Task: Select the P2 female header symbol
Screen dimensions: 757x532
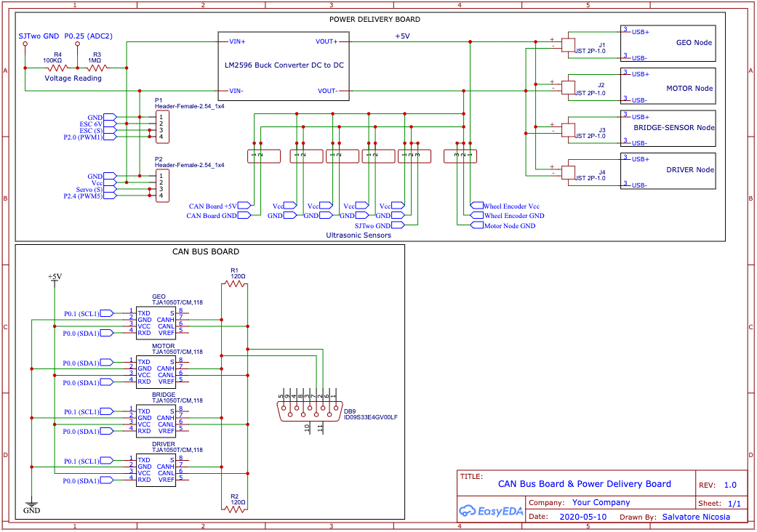Action: pyautogui.click(x=162, y=186)
